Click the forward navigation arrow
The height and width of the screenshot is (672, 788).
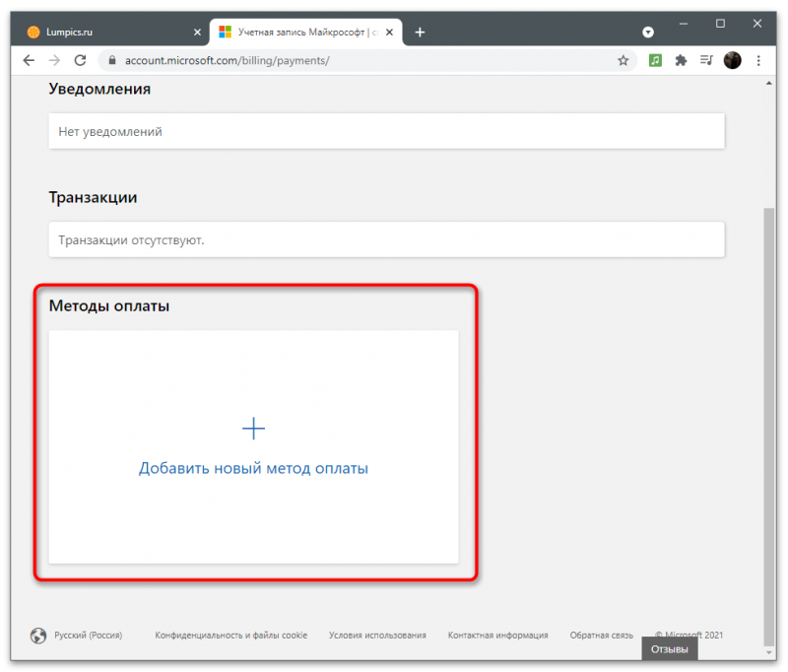pos(54,61)
